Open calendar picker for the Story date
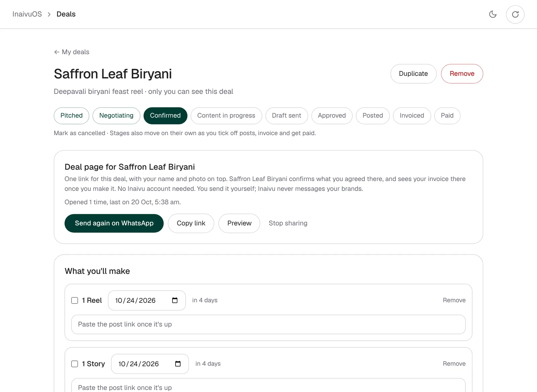 pyautogui.click(x=178, y=363)
